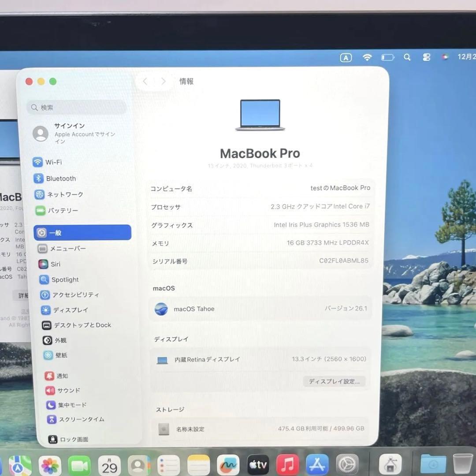
Task: Click the forward navigation arrow
Action: click(163, 81)
